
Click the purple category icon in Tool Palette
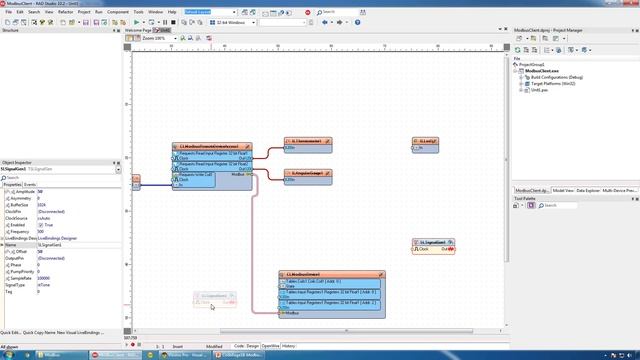pos(531,205)
